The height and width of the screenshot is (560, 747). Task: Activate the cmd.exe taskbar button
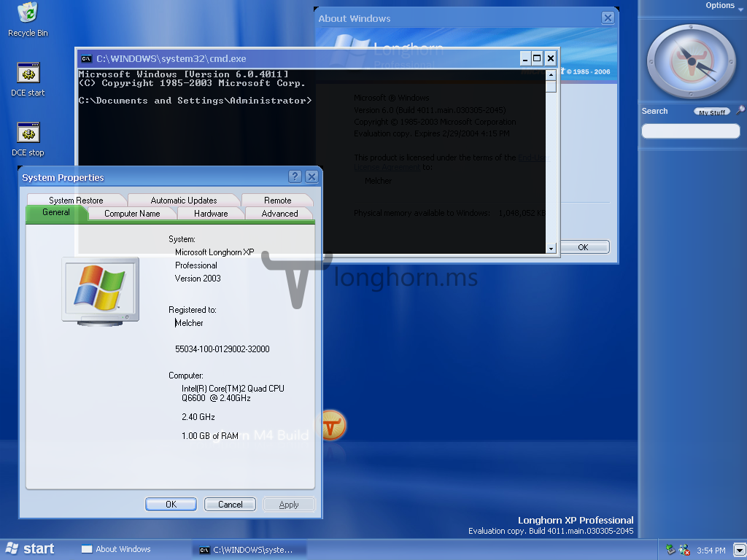click(x=249, y=550)
